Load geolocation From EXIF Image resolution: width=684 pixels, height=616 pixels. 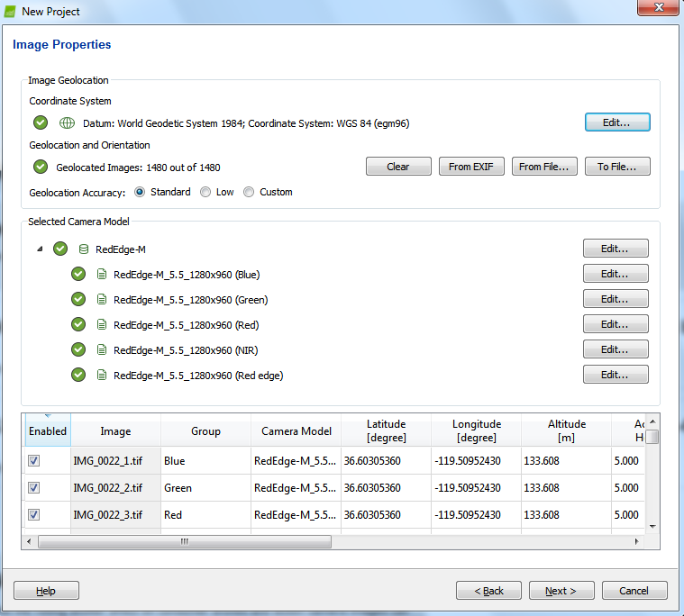(x=471, y=167)
